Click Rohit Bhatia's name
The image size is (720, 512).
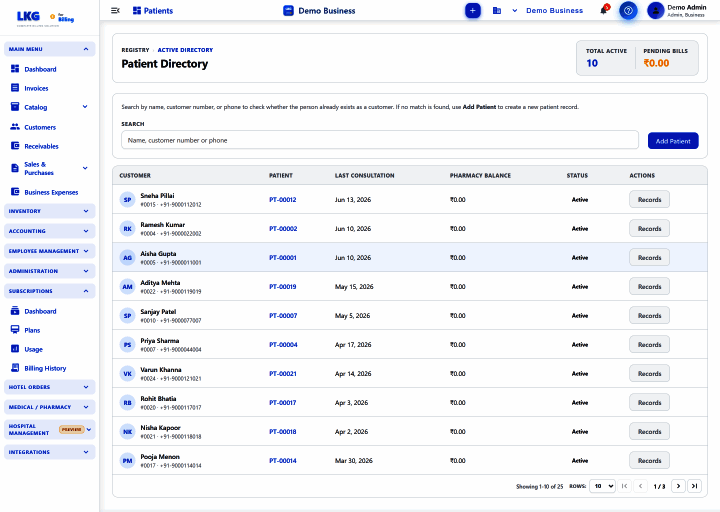(x=158, y=399)
